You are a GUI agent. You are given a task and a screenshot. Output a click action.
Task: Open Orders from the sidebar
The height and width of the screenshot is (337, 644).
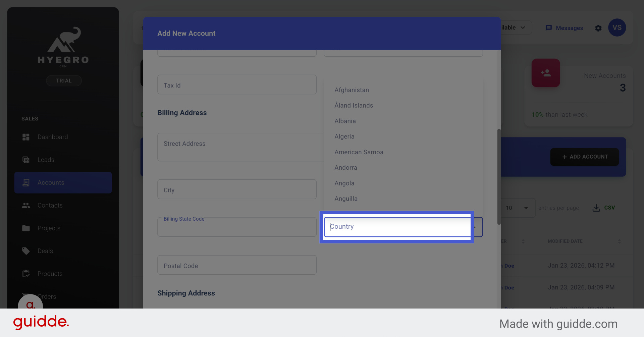pyautogui.click(x=26, y=296)
